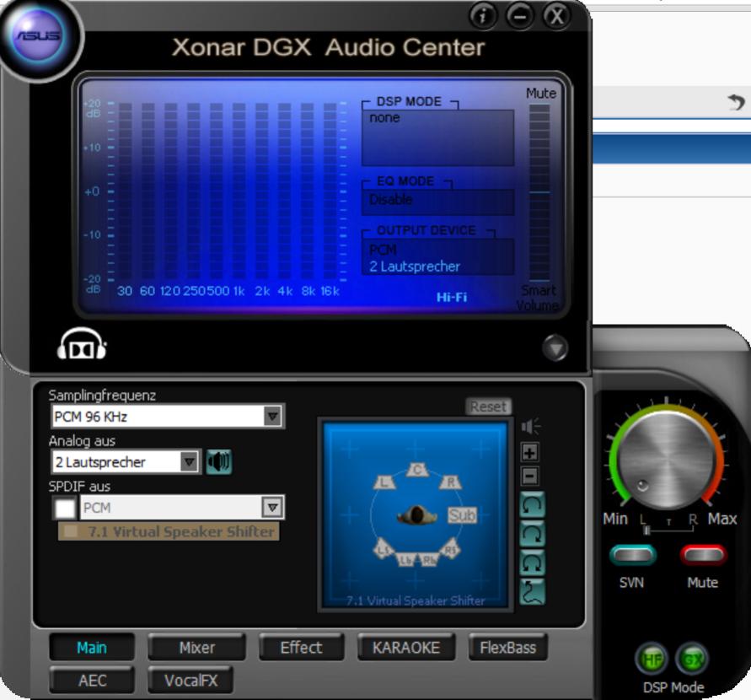Click the Reset button above speaker map
This screenshot has width=751, height=700.
(488, 407)
